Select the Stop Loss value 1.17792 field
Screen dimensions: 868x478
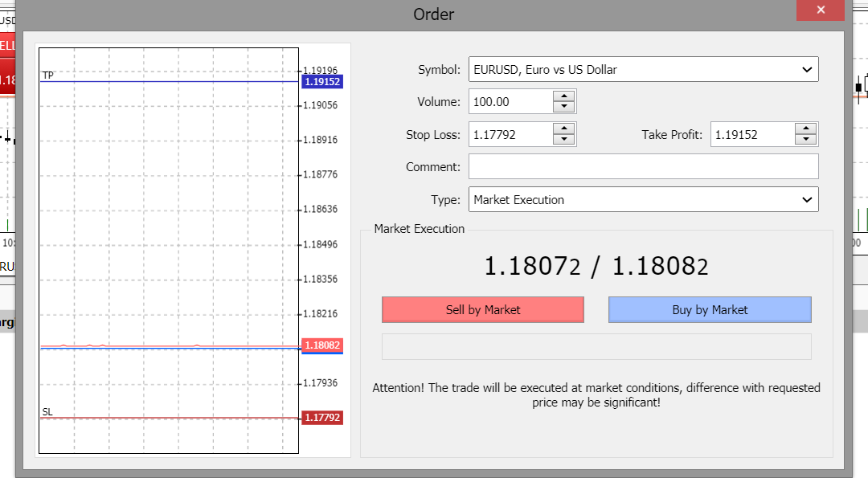(506, 133)
